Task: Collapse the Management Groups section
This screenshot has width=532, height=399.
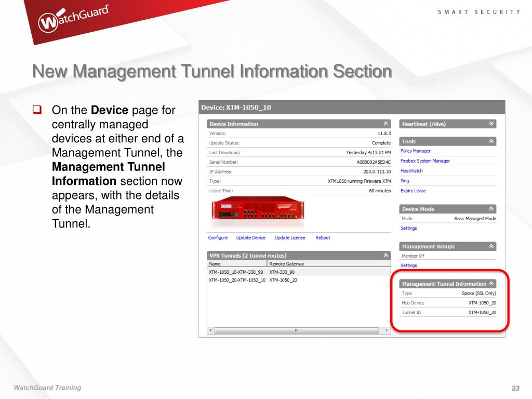Action: [x=491, y=246]
